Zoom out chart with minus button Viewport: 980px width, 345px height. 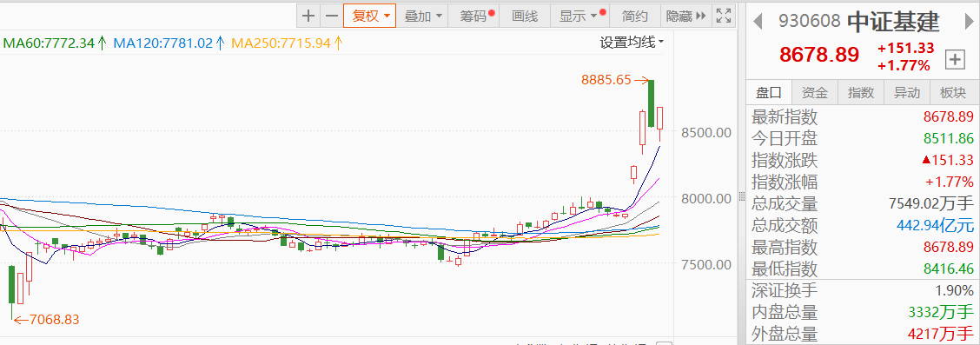point(331,17)
